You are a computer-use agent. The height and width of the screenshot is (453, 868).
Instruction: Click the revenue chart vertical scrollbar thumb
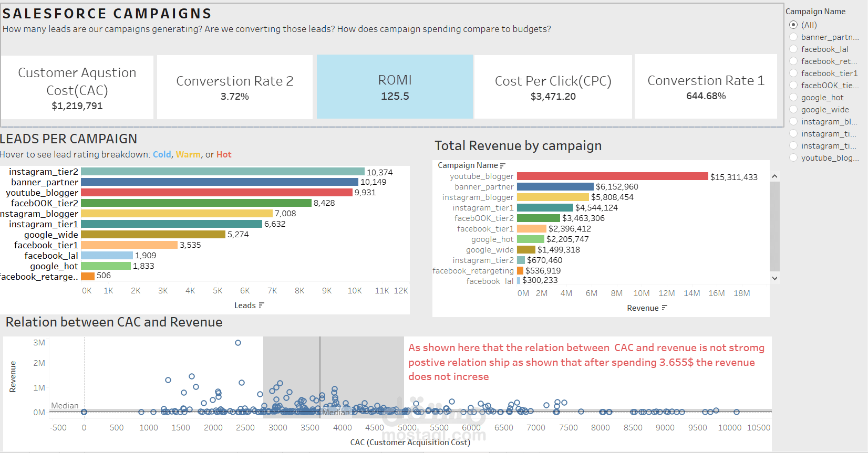tap(774, 226)
